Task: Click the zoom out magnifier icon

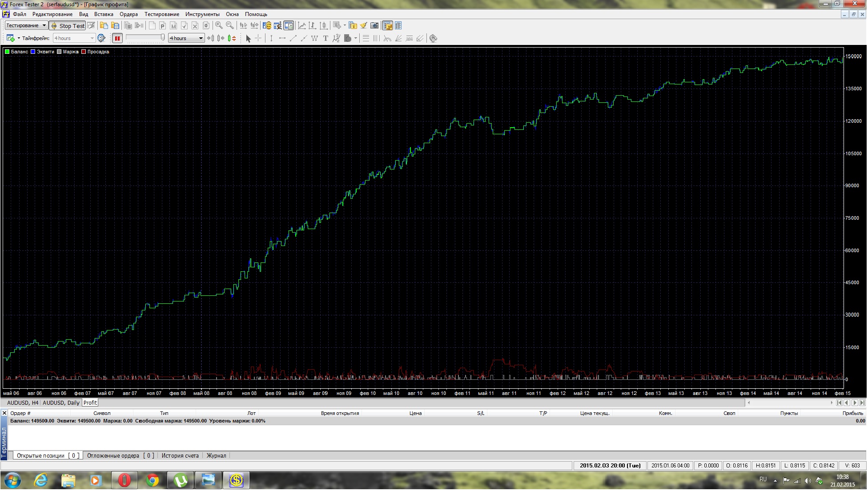Action: [229, 25]
